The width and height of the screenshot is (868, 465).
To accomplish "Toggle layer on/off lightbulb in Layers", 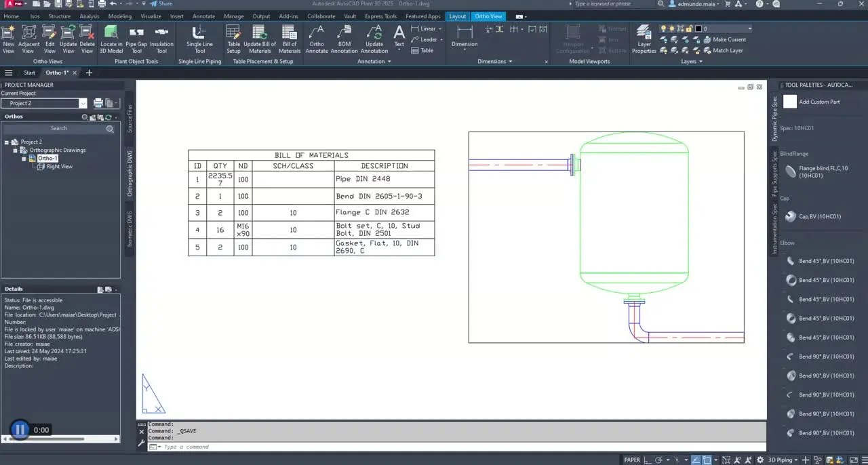I will point(664,29).
